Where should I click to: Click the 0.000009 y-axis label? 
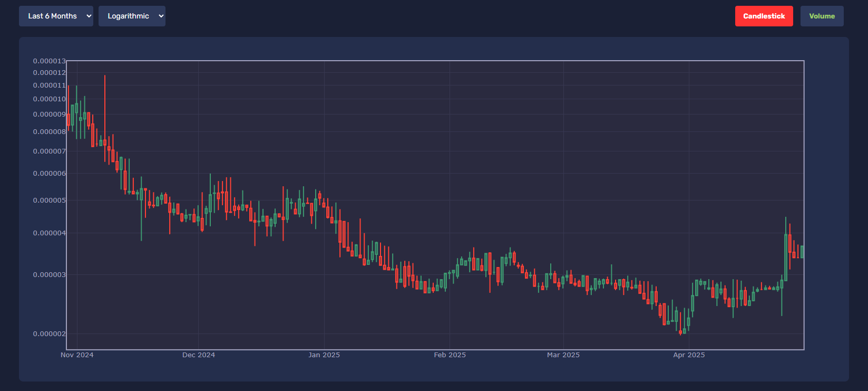[x=50, y=114]
